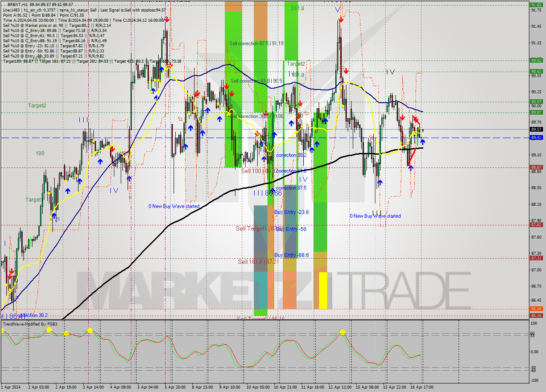Click the 90.07 price level tag
Image resolution: width=546 pixels, height=392 pixels.
(x=536, y=101)
